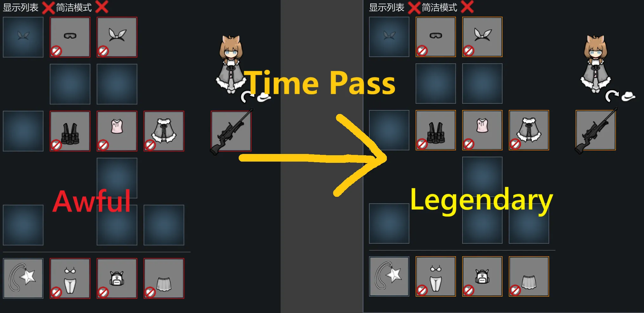
Task: Select pleated skirt slot in right panel
Action: click(x=529, y=276)
